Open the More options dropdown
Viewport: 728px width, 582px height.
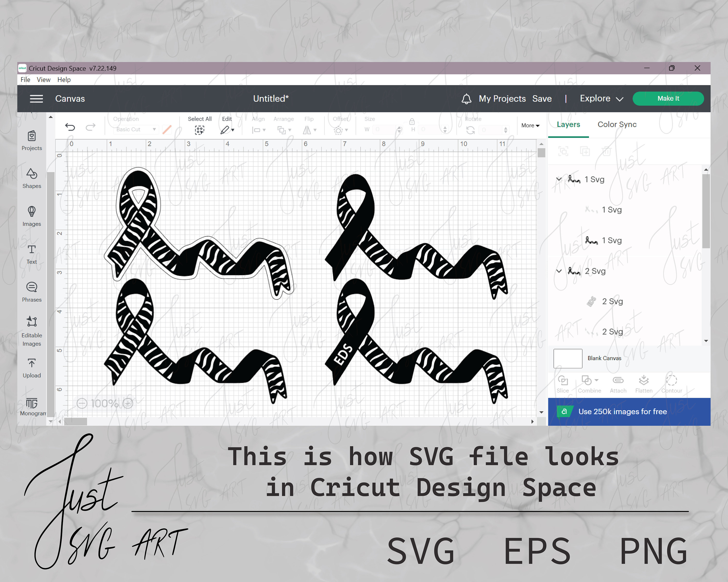pyautogui.click(x=530, y=126)
